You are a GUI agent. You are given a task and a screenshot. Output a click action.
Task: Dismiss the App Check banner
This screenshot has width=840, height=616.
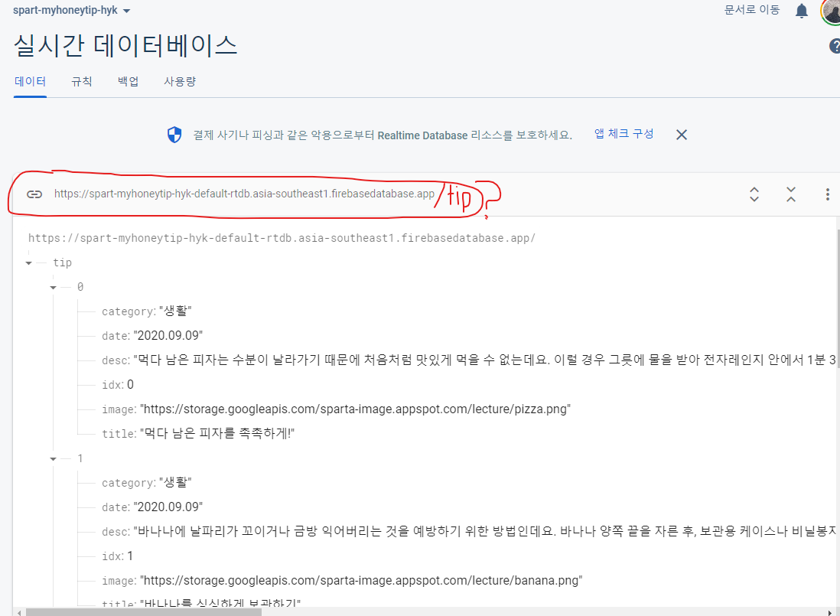[x=682, y=135]
